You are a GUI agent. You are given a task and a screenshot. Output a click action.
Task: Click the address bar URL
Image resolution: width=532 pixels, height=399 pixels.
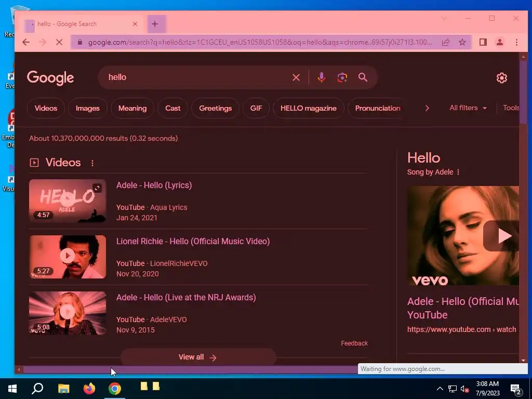point(260,42)
